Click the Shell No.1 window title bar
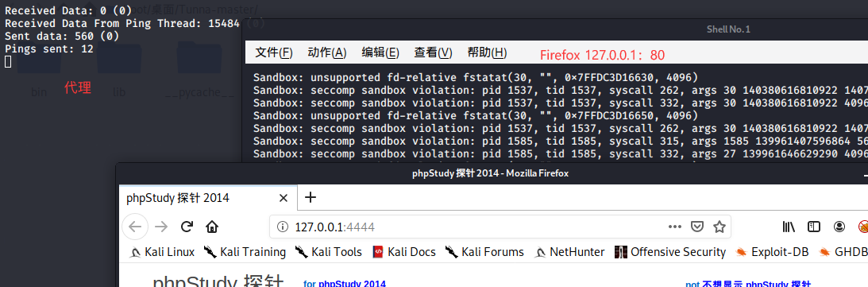The height and width of the screenshot is (287, 868). tap(555, 29)
